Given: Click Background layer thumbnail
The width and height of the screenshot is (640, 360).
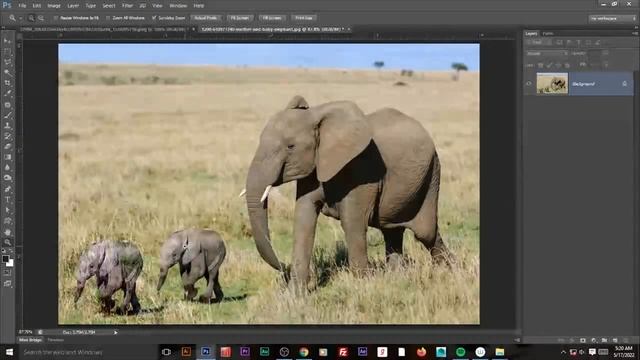Looking at the screenshot, I should pos(552,84).
